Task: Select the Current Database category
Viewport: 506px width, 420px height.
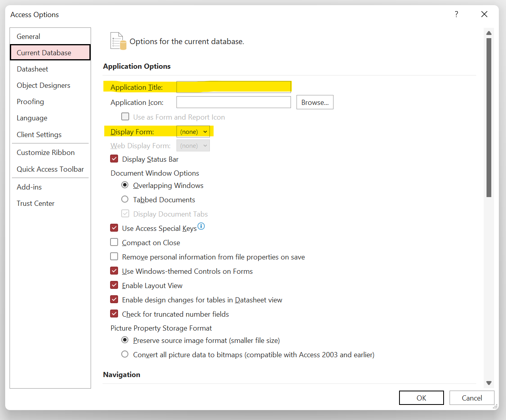Action: 50,52
